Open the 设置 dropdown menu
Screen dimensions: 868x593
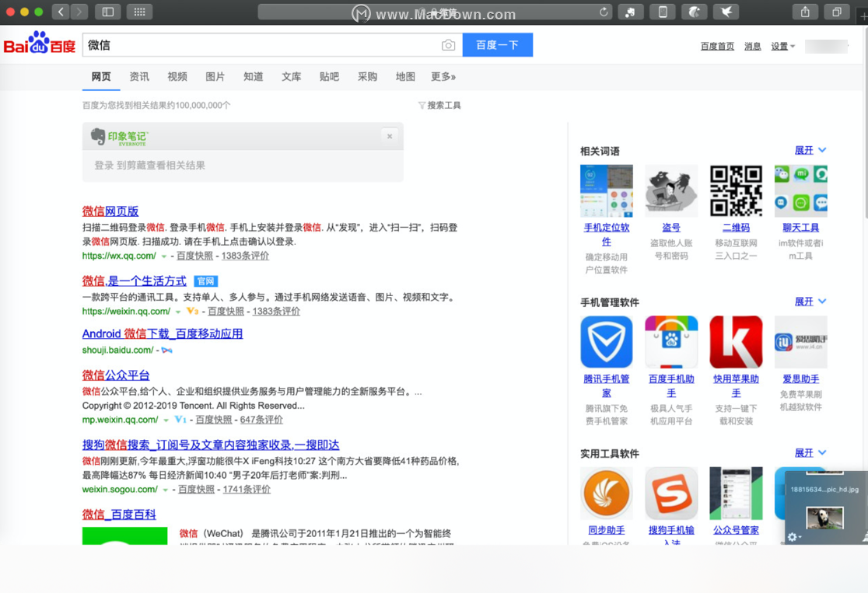(x=782, y=47)
